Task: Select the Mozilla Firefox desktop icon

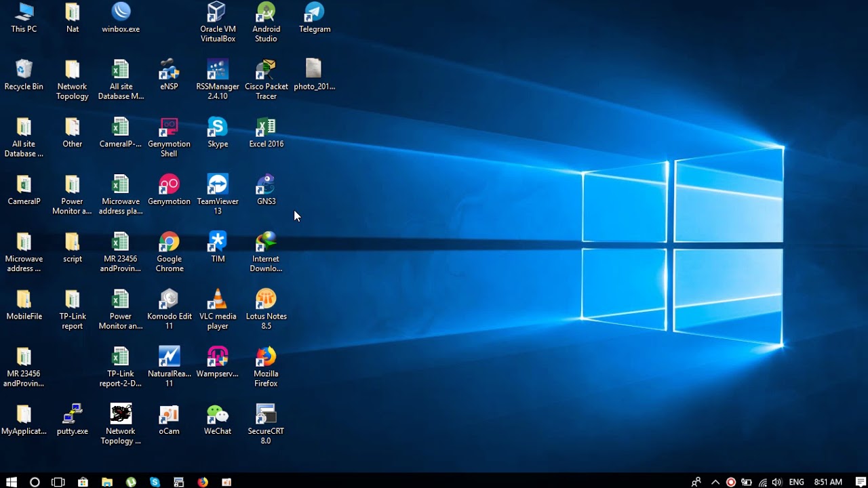Action: (266, 367)
